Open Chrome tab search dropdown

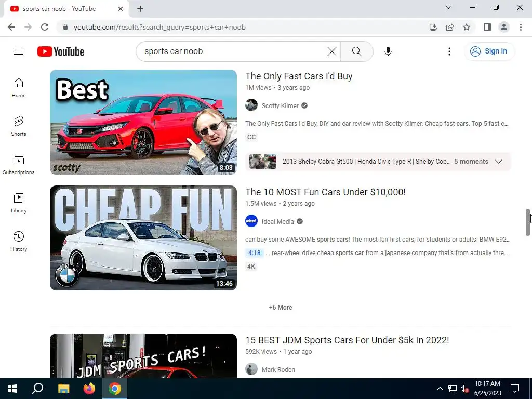448,7
